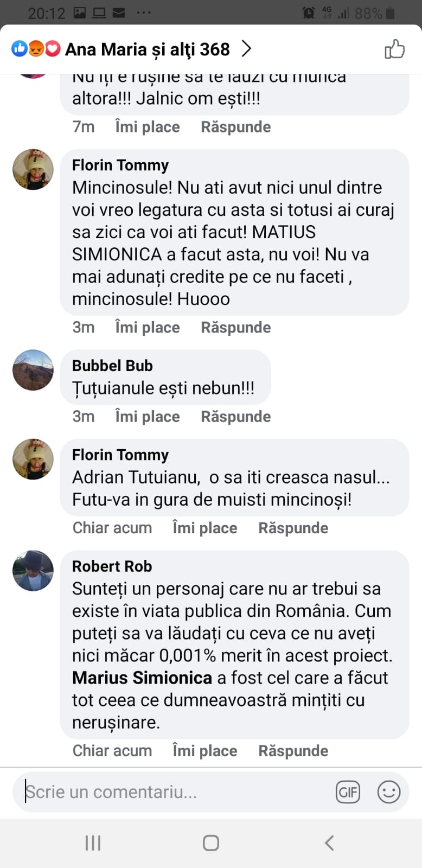Tap the reaction emojis cluster at top
This screenshot has width=422, height=868.
click(36, 49)
